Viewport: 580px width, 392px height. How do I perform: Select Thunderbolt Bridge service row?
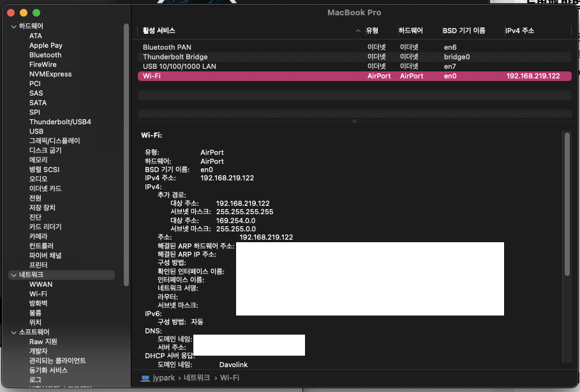(x=355, y=57)
